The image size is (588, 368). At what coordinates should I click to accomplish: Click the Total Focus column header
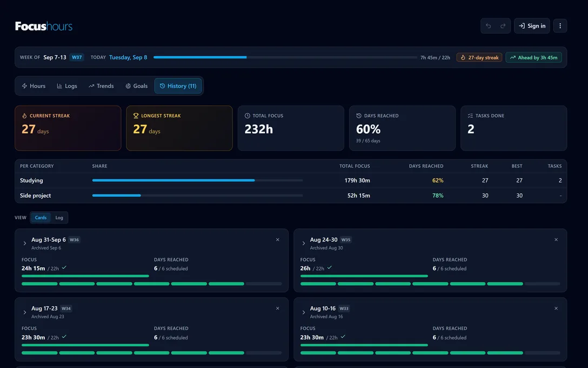tap(355, 166)
